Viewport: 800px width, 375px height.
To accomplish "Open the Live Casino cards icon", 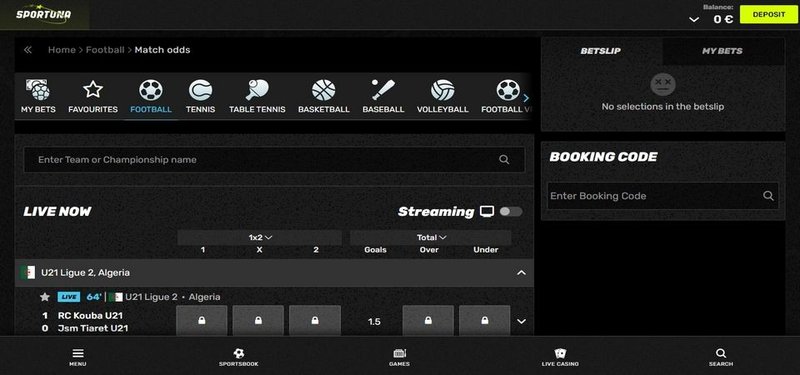I will point(560,353).
